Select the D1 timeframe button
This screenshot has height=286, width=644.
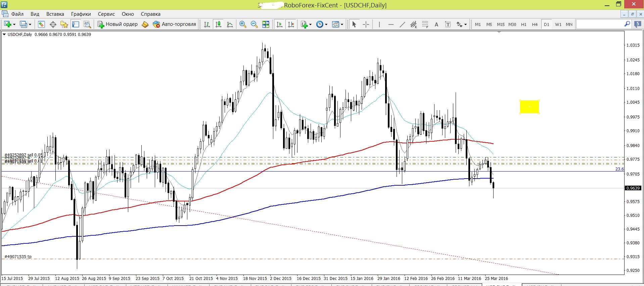[x=546, y=24]
